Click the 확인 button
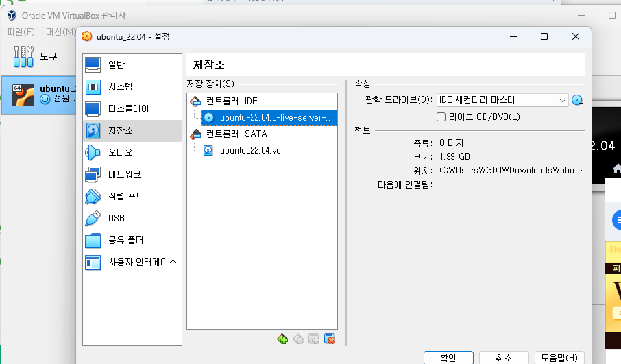Viewport: 621px width, 364px height. (448, 358)
